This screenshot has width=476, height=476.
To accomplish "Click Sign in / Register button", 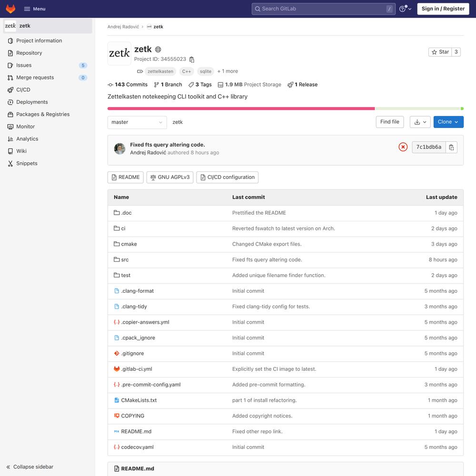I will tap(443, 9).
